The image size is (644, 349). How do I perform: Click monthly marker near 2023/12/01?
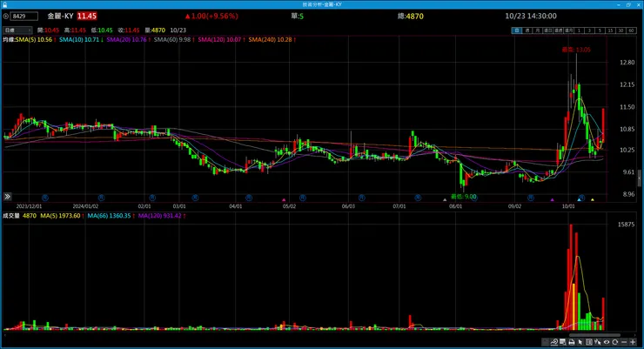(45, 198)
